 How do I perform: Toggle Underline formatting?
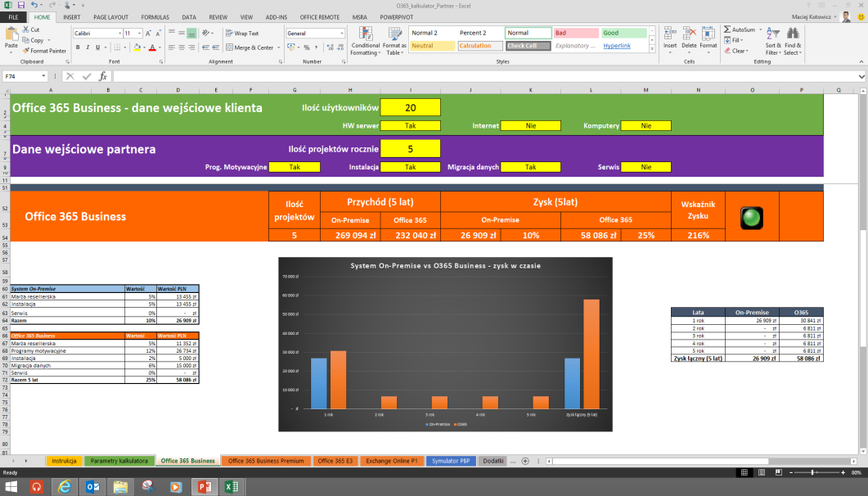click(97, 47)
